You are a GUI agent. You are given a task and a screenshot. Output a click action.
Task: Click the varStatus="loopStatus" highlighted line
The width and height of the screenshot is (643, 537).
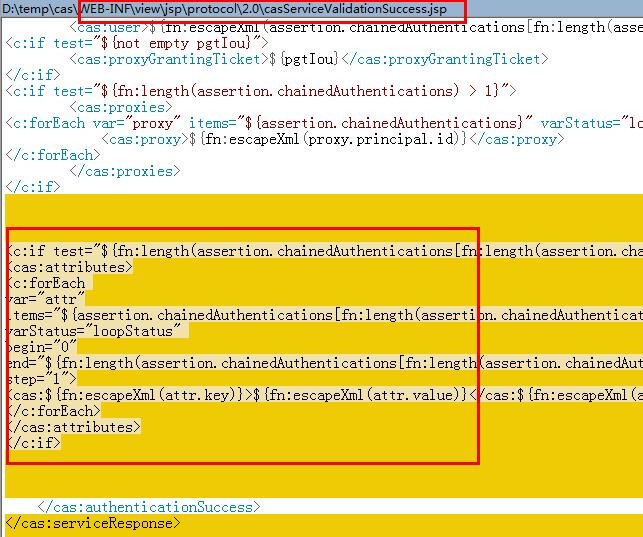[93, 331]
